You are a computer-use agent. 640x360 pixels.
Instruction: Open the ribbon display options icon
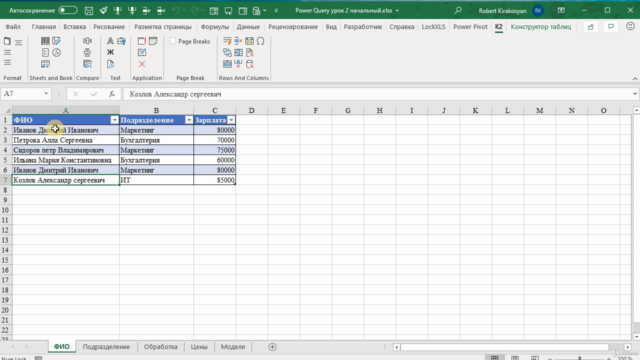(x=561, y=10)
